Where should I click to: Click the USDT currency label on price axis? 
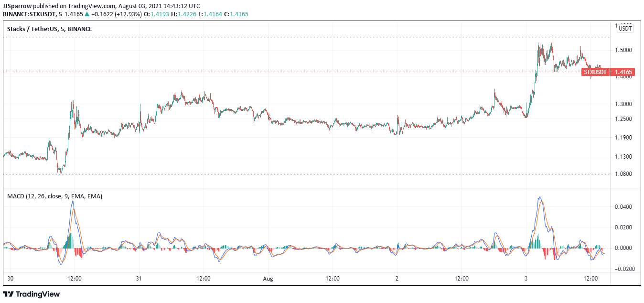click(625, 29)
